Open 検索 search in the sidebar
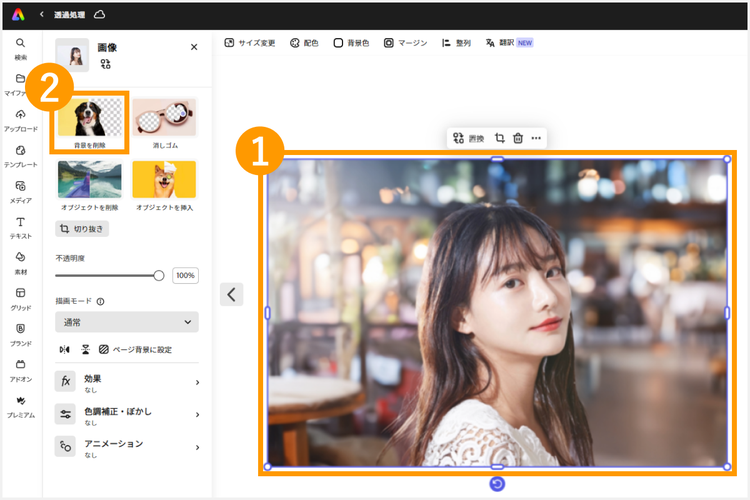The image size is (750, 500). coord(21,49)
